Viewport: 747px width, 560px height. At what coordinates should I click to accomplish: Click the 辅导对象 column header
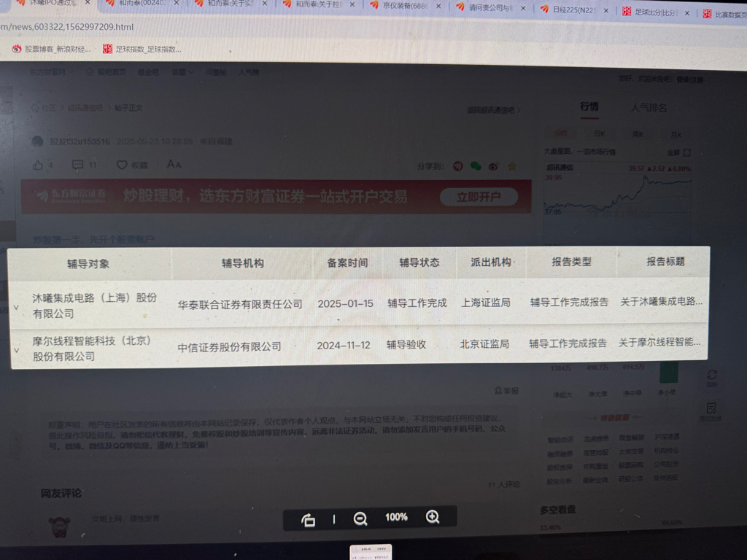pos(88,264)
